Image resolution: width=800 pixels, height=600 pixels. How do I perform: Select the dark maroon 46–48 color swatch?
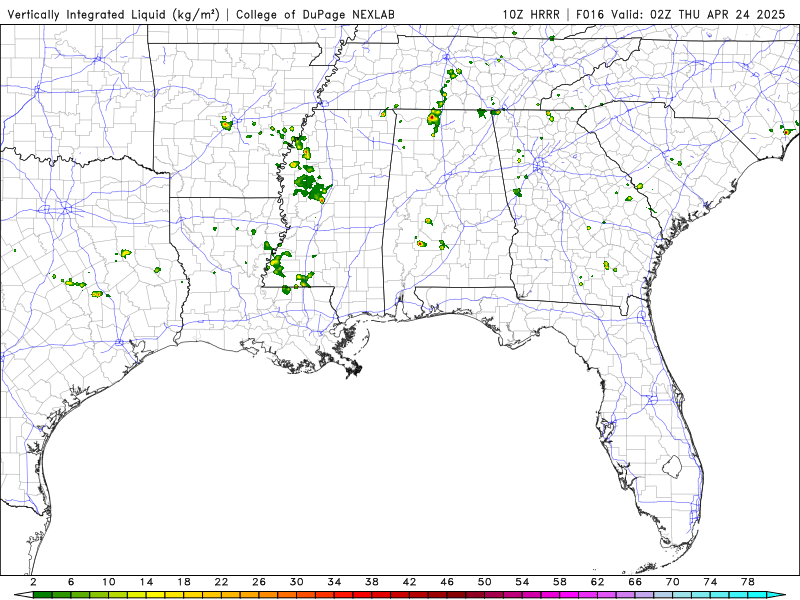456,595
